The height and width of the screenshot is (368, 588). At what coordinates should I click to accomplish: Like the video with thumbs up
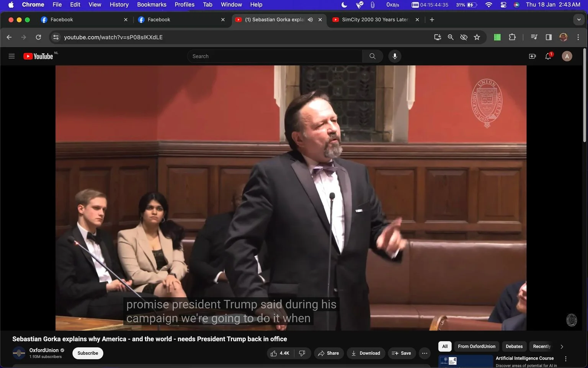coord(280,353)
